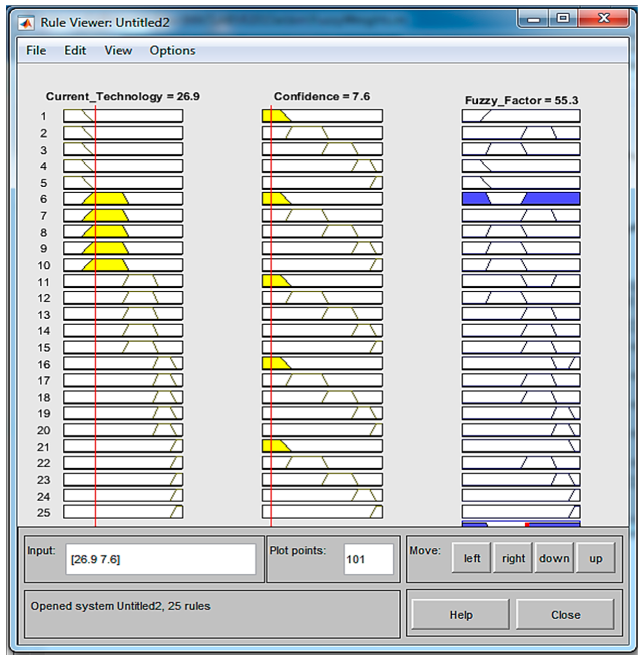This screenshot has height=660, width=644.
Task: Click the Help button
Action: coord(461,614)
